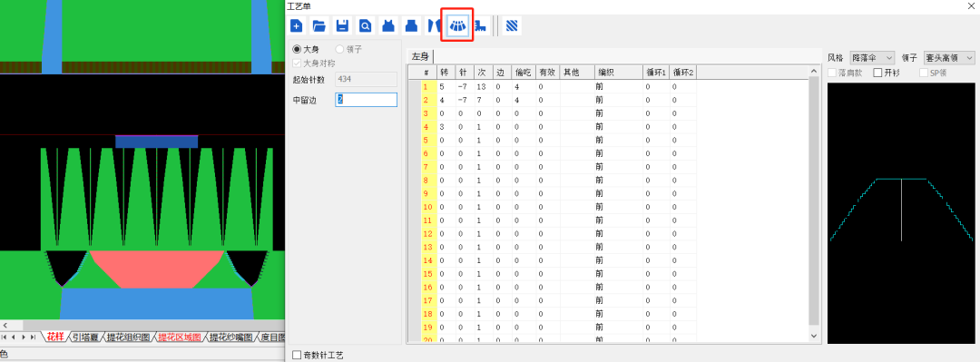The width and height of the screenshot is (980, 362).
Task: Click the 循环2 column header
Action: click(683, 73)
